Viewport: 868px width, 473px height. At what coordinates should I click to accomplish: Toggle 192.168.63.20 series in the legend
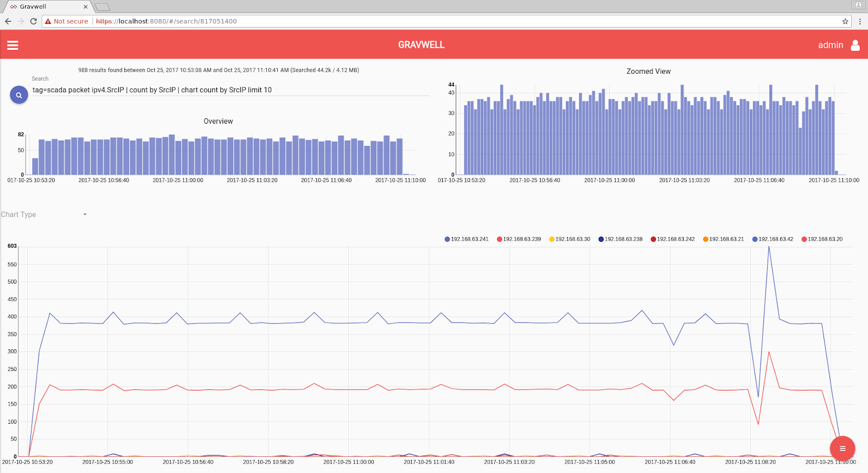tap(822, 239)
